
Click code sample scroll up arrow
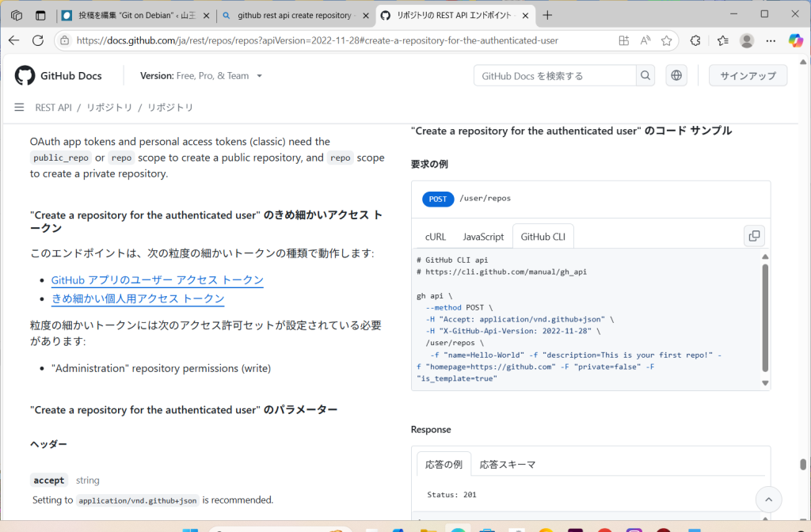[x=765, y=256]
